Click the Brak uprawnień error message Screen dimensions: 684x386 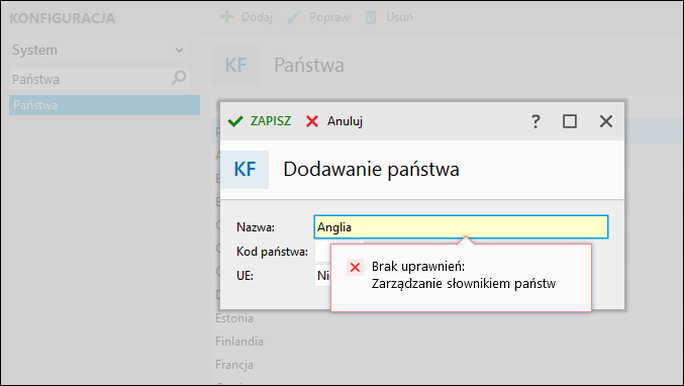click(x=464, y=275)
